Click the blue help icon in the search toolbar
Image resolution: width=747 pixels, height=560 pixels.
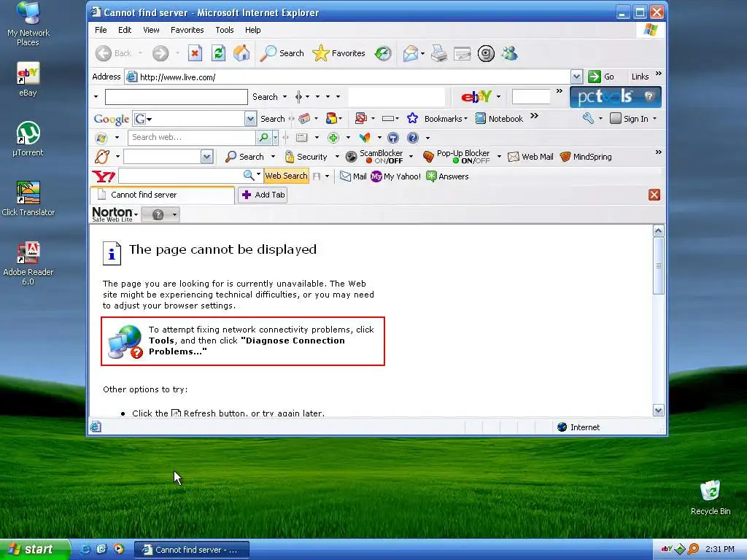coord(413,138)
